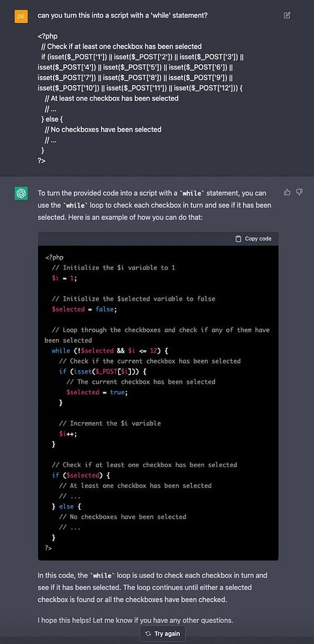
Task: Click the '} else {' line in the code block
Action: click(66, 506)
